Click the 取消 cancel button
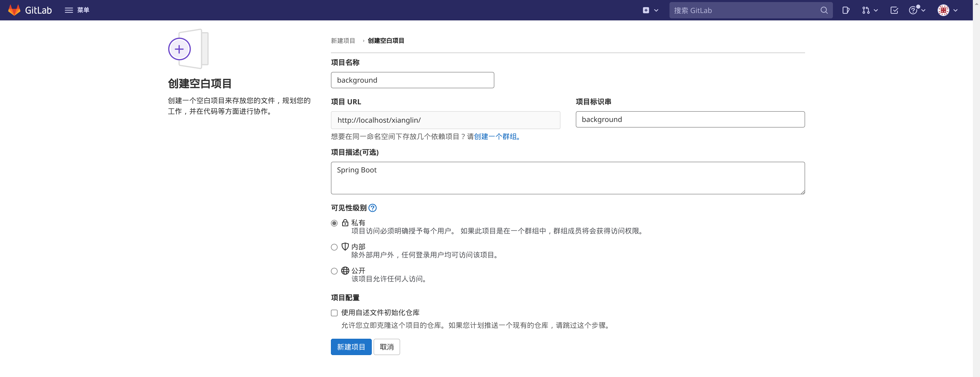This screenshot has width=980, height=377. 387,347
